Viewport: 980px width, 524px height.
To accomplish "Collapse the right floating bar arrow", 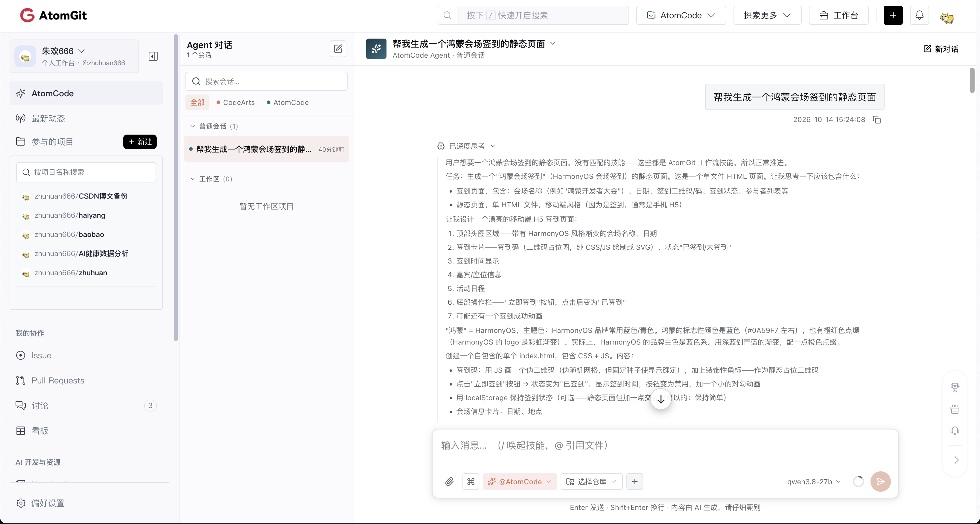I will click(x=955, y=460).
